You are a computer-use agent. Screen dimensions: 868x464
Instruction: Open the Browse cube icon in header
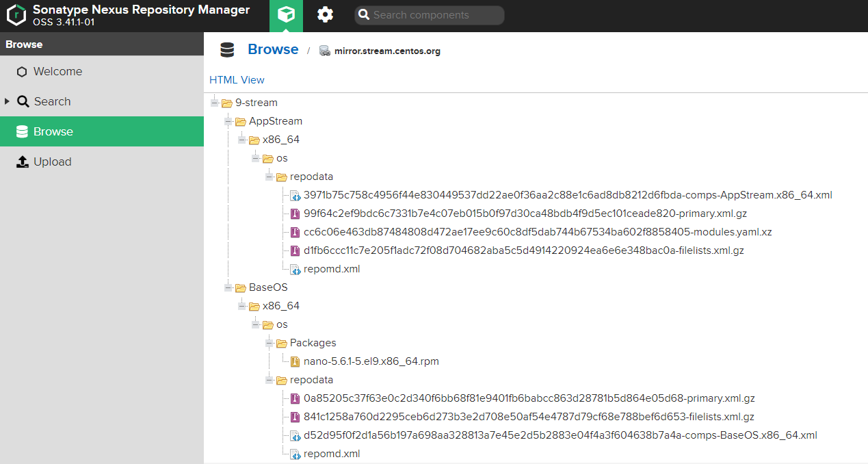coord(286,15)
